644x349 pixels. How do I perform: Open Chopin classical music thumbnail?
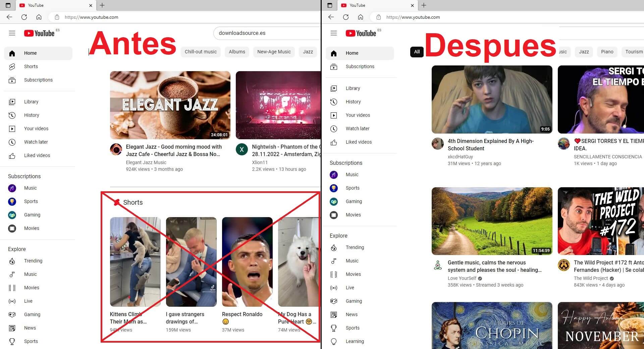click(492, 326)
